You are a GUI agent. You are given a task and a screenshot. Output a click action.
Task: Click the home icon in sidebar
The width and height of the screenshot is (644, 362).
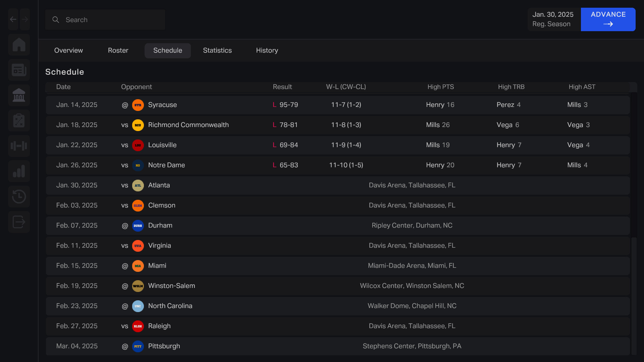tap(19, 45)
